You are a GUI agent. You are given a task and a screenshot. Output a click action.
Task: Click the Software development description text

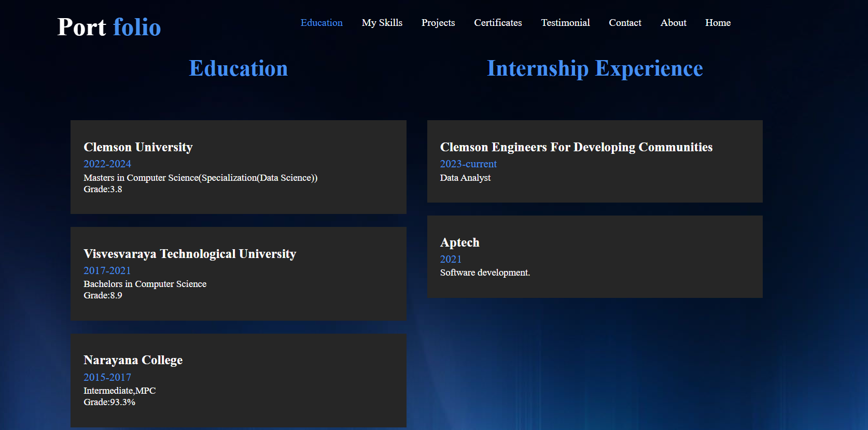485,273
